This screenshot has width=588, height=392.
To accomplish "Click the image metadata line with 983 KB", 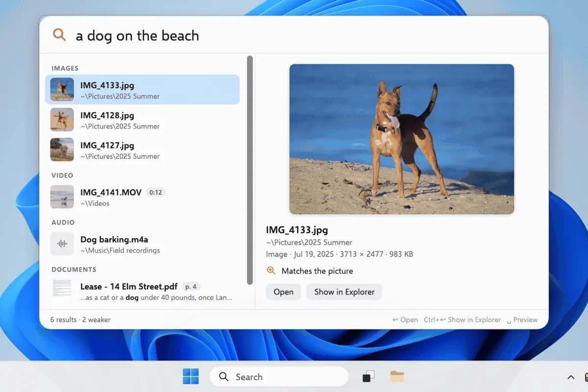I will click(x=340, y=254).
